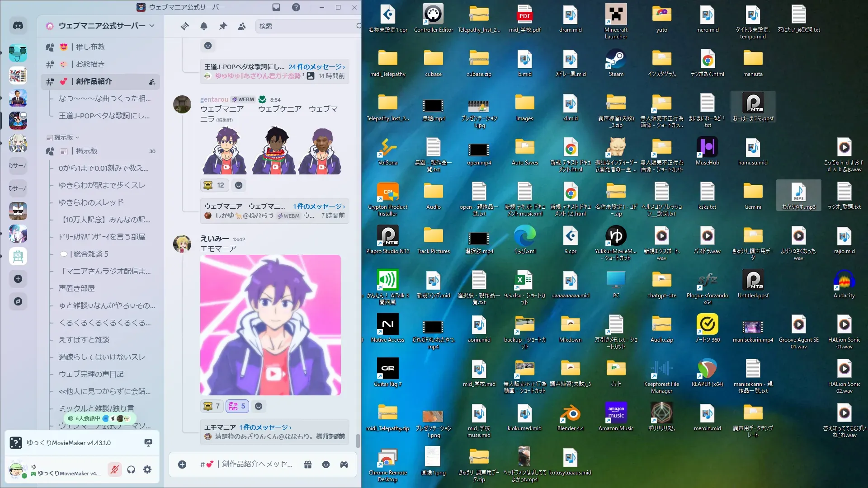Click the gift icon in message bar
The height and width of the screenshot is (488, 868).
point(308,465)
